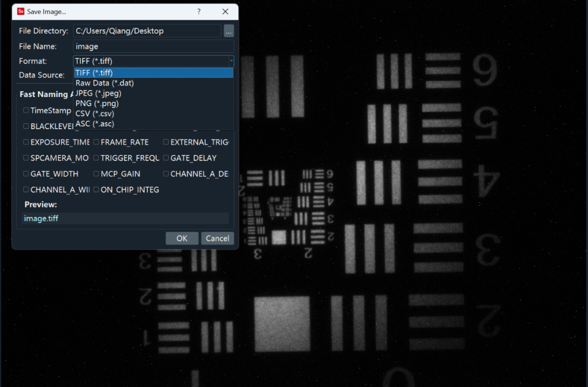Choose ASC (*.asc) format option

coord(154,124)
